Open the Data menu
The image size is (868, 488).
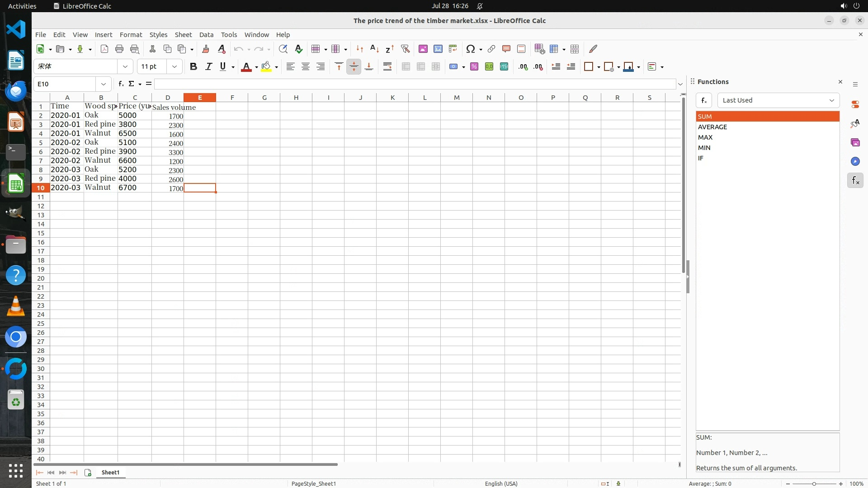coord(206,34)
